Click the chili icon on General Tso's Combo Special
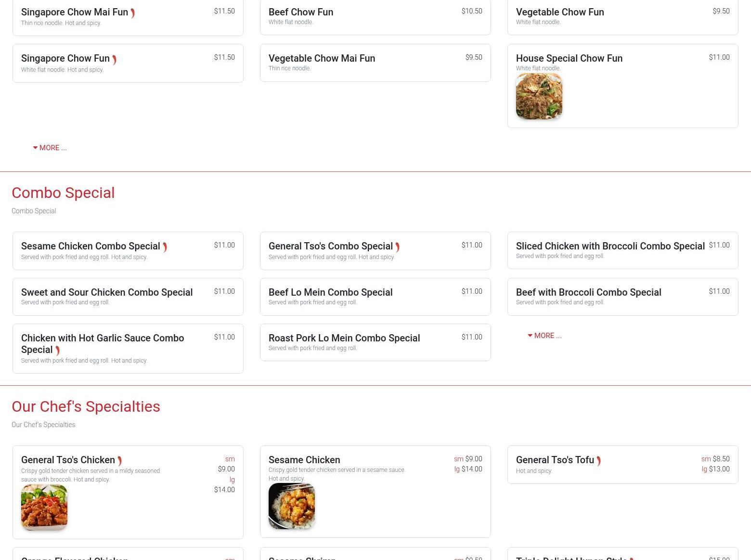This screenshot has height=560, width=751. pyautogui.click(x=398, y=247)
